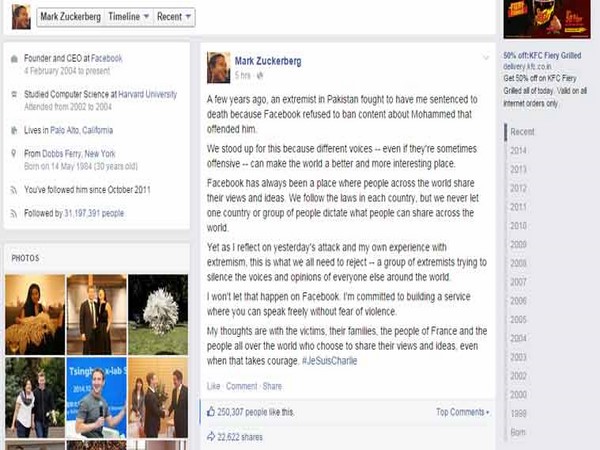Open the Harvard University link
Viewport: 600px width, 450px height.
(148, 94)
